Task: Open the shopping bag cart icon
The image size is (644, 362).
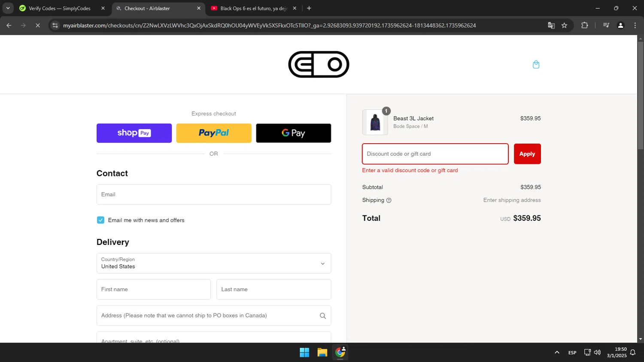Action: (x=536, y=64)
